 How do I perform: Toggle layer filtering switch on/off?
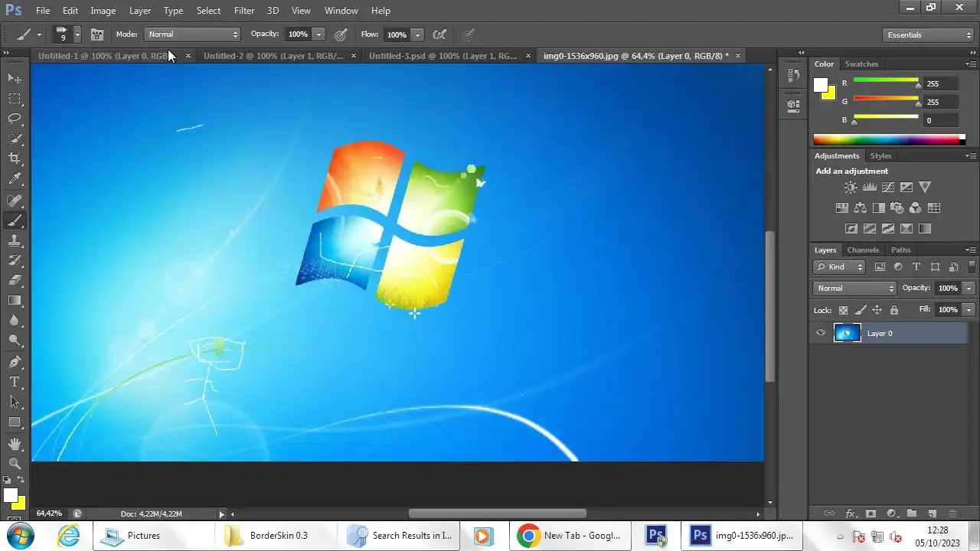[x=972, y=267]
